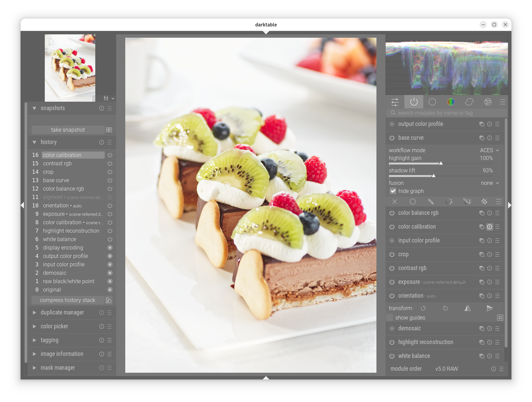
Task: Enable the show guides checkbox
Action: tap(390, 318)
